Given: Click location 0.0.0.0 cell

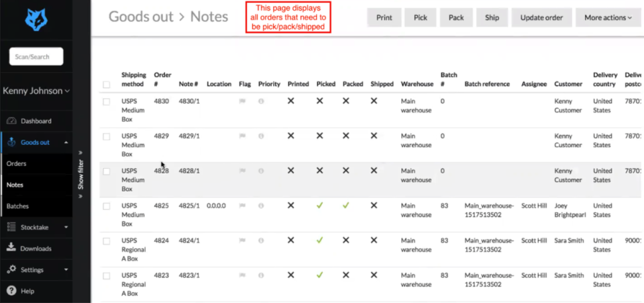Looking at the screenshot, I should pos(216,206).
